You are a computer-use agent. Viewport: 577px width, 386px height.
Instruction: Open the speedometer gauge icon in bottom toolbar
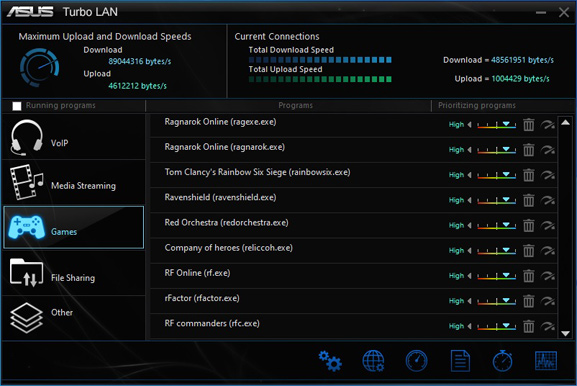click(x=417, y=361)
